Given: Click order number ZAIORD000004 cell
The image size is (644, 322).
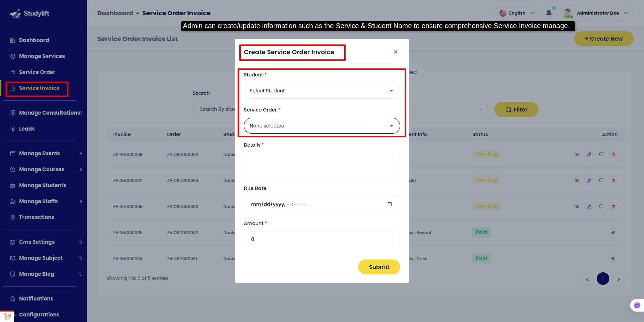Looking at the screenshot, I should 182,180.
